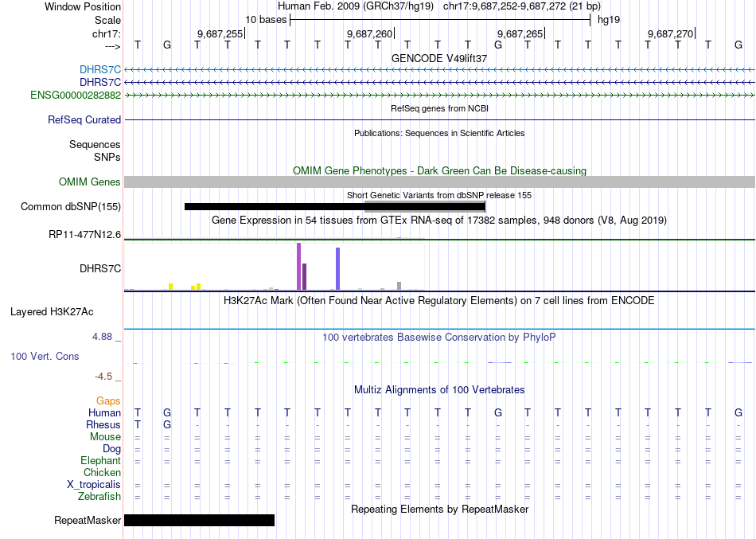This screenshot has height=539, width=756.
Task: Click the Sequences track label
Action: point(95,144)
